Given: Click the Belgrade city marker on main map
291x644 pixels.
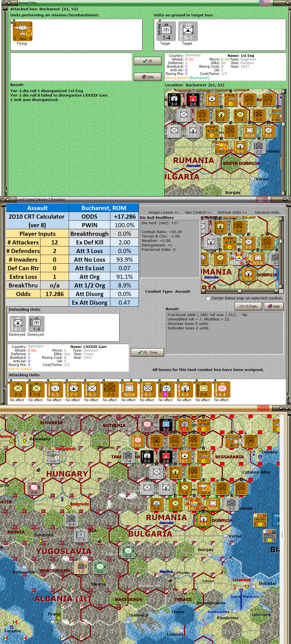Looking at the screenshot, I should [68, 507].
